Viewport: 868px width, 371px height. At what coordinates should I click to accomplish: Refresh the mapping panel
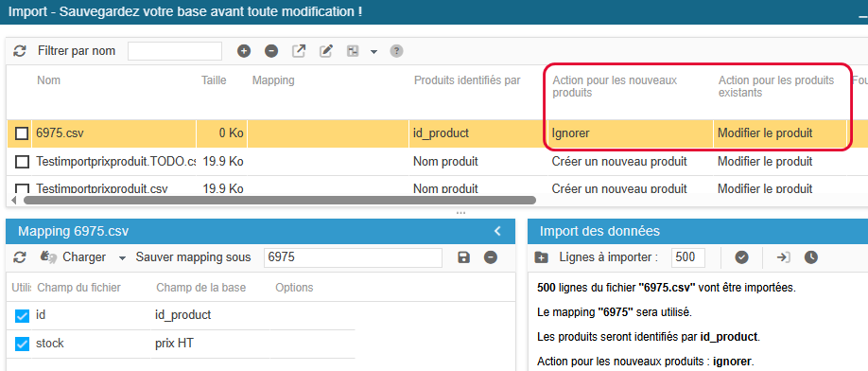20,257
